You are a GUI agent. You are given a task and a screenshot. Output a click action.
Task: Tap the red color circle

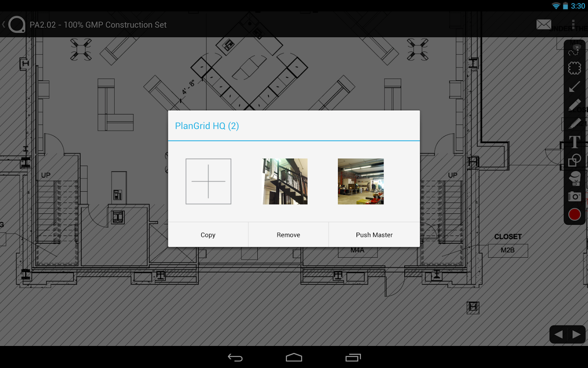click(575, 215)
